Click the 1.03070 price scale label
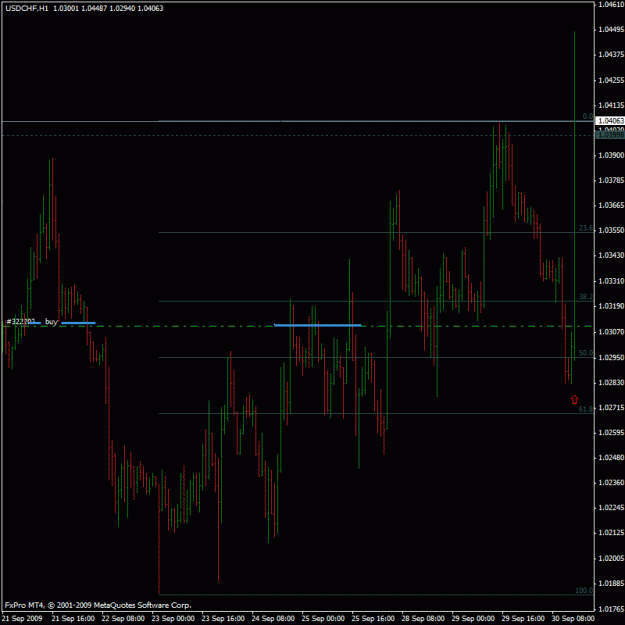This screenshot has height=625, width=625. tap(611, 332)
